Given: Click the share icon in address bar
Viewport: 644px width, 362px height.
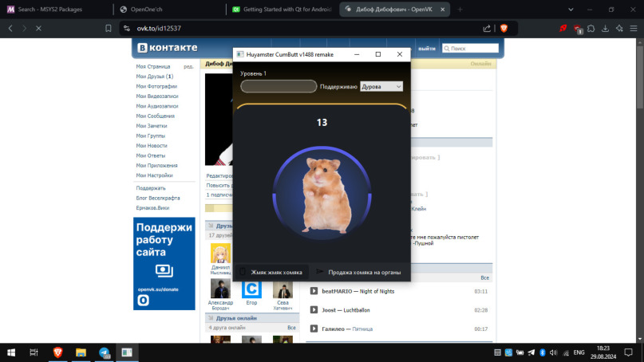Looking at the screenshot, I should pyautogui.click(x=487, y=28).
